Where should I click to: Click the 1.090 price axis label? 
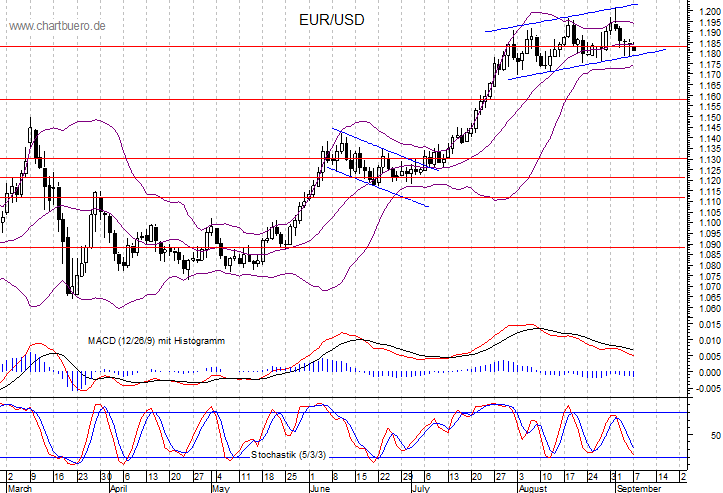[x=710, y=244]
